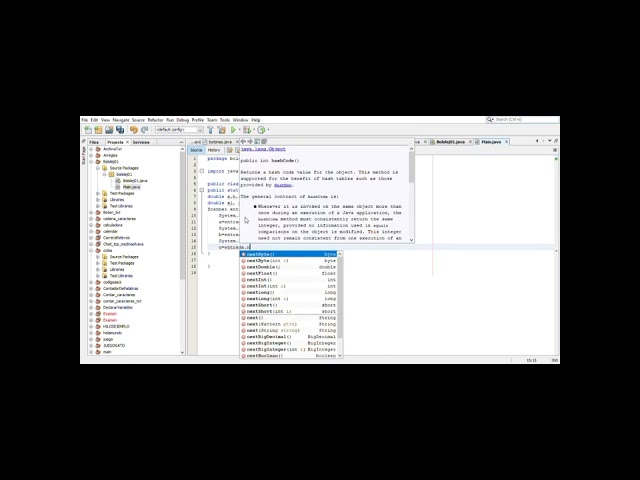
Task: Open the Debug menu
Action: [182, 120]
